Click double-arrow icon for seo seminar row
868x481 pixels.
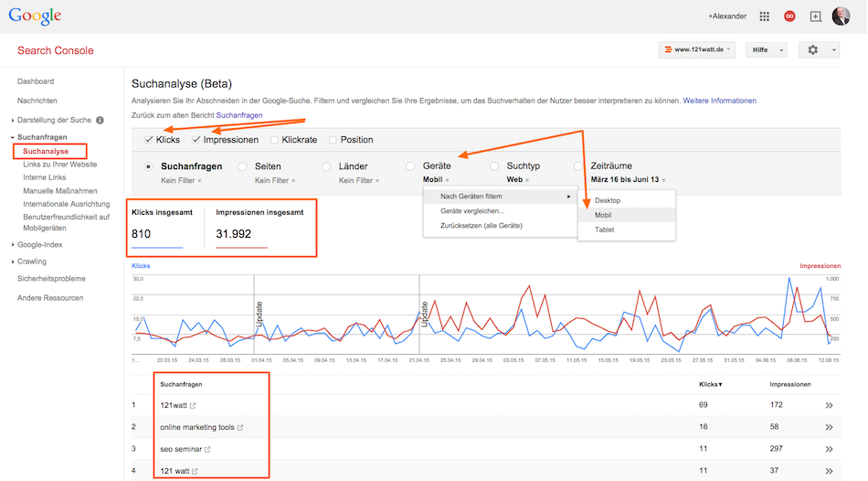(829, 449)
